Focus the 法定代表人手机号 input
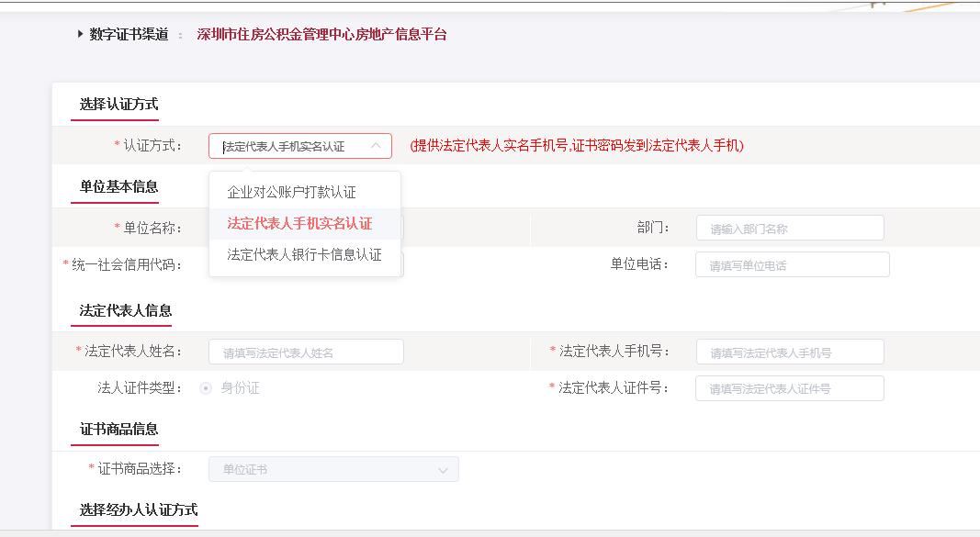Viewport: 980px width, 537px height. (x=789, y=352)
